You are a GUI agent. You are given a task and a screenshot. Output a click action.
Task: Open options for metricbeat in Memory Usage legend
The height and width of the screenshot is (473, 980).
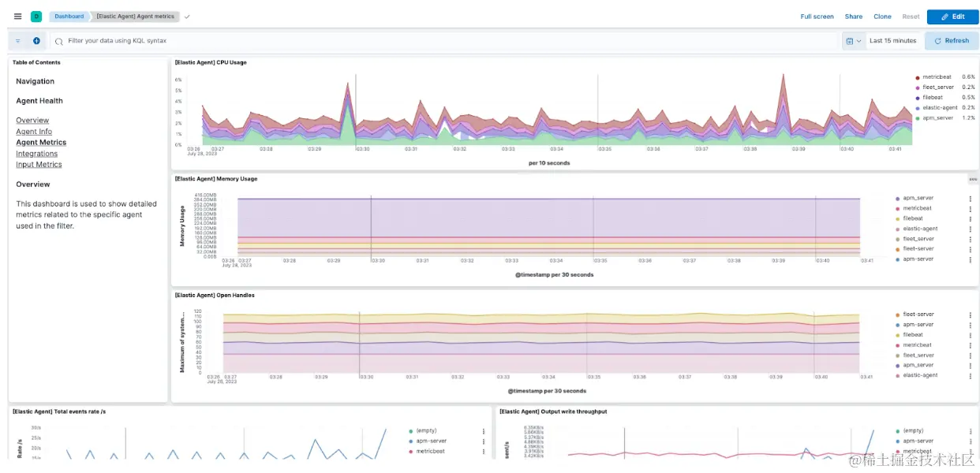click(971, 209)
